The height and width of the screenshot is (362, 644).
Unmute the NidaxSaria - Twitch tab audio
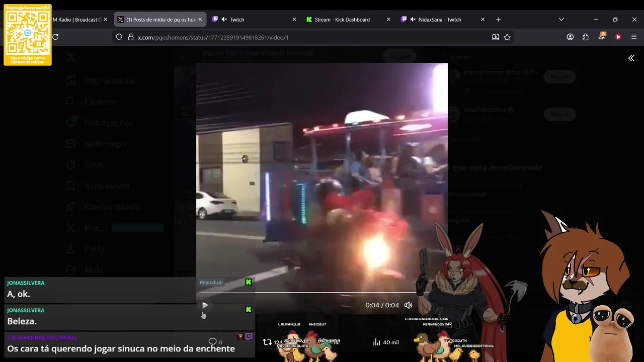click(413, 20)
